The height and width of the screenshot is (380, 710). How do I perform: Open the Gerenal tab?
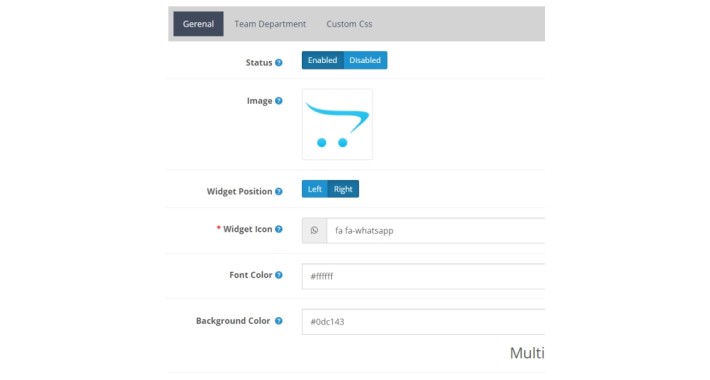pyautogui.click(x=198, y=24)
